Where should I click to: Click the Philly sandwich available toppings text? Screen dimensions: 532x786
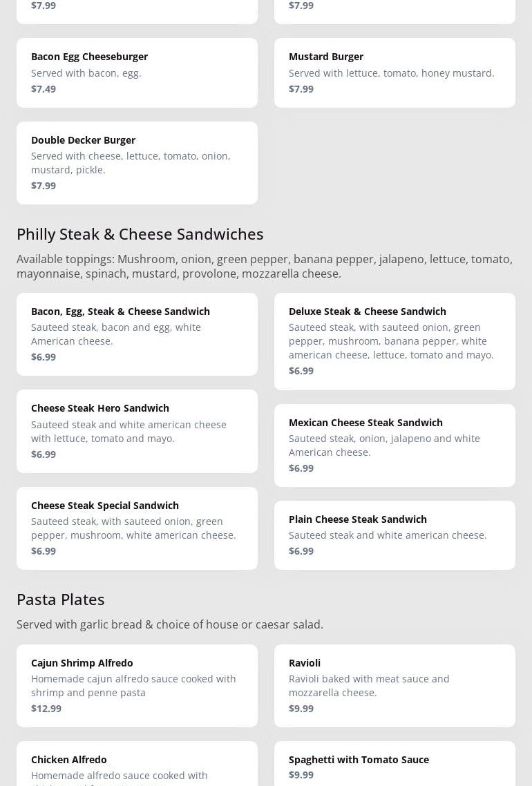[265, 267]
